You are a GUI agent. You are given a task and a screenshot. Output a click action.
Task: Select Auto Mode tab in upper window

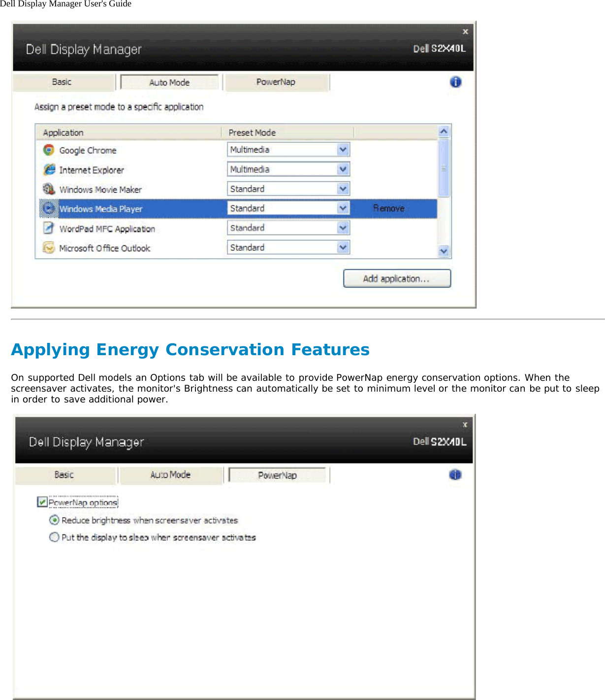pos(169,82)
